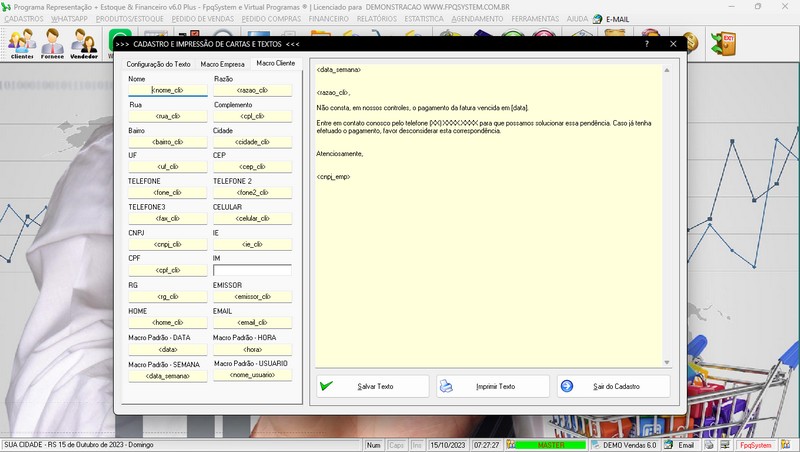Click the TELEFONE 2 macro field <fone2_cli>
Image resolution: width=800 pixels, height=452 pixels.
[253, 192]
